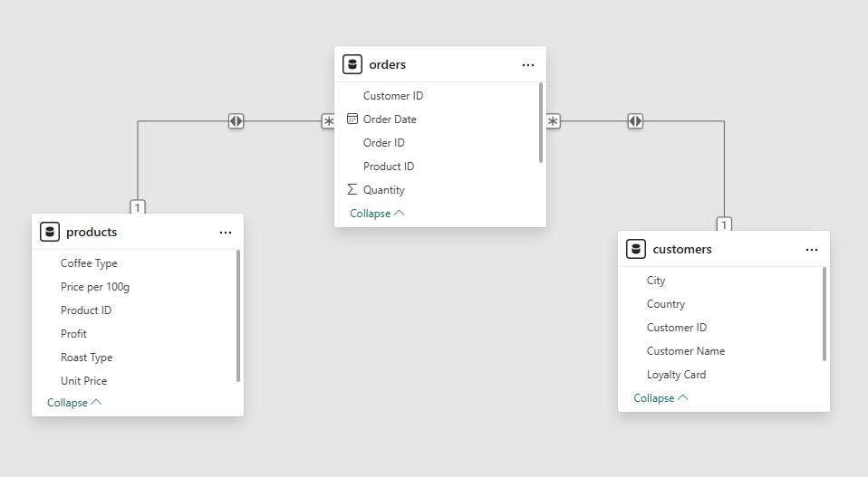Viewport: 868px width, 477px height.
Task: Click the many-side asterisk marker left of orders
Action: [328, 121]
